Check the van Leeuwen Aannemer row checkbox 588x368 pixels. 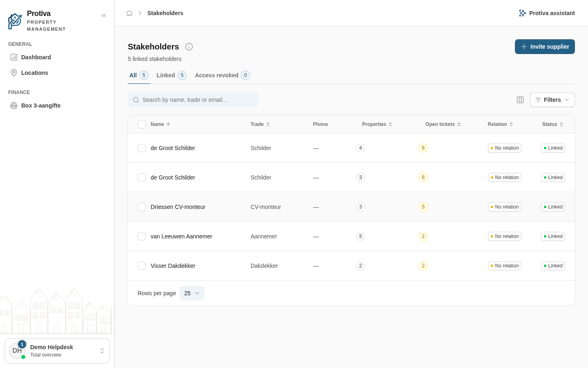click(x=142, y=236)
